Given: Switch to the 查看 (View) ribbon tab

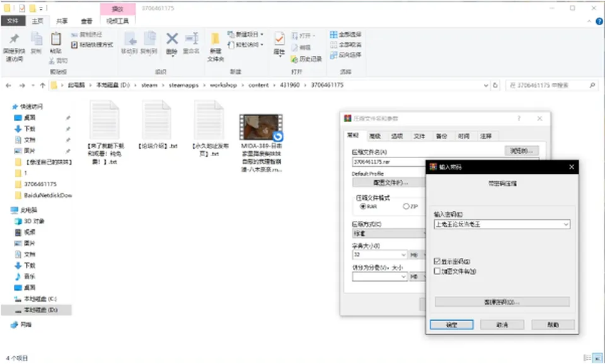Looking at the screenshot, I should 86,21.
